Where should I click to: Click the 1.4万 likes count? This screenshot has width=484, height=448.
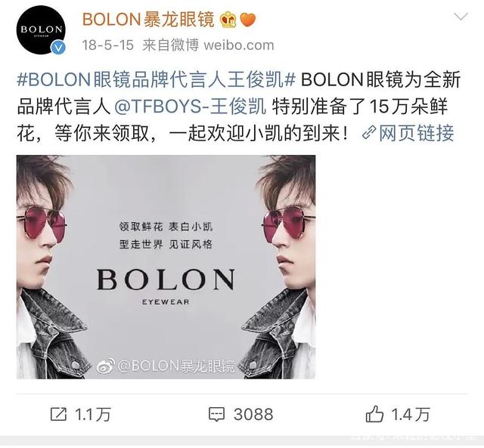[411, 414]
